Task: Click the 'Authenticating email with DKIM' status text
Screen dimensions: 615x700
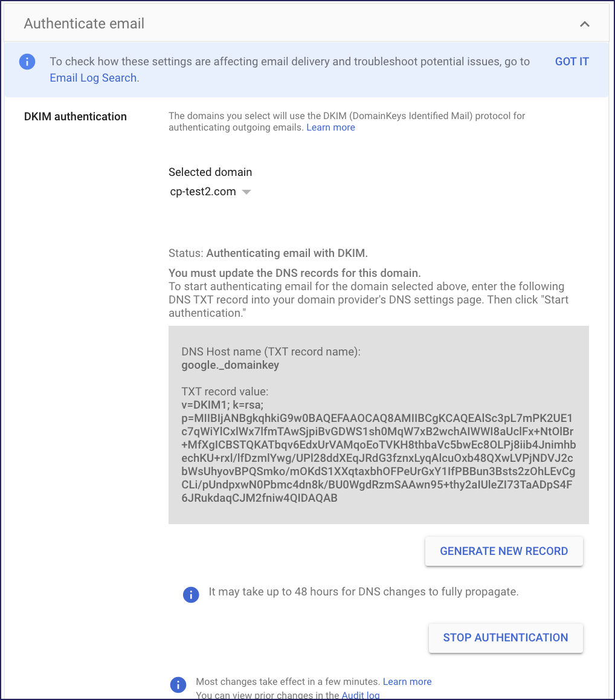Action: coord(287,253)
